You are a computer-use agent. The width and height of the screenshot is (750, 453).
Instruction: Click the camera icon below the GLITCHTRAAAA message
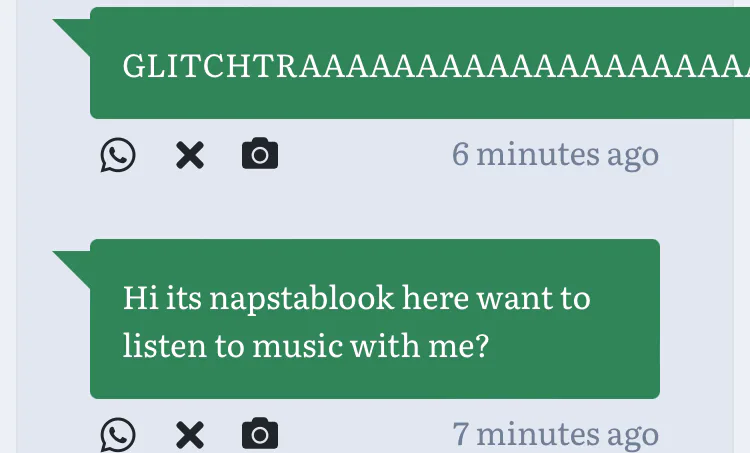260,155
